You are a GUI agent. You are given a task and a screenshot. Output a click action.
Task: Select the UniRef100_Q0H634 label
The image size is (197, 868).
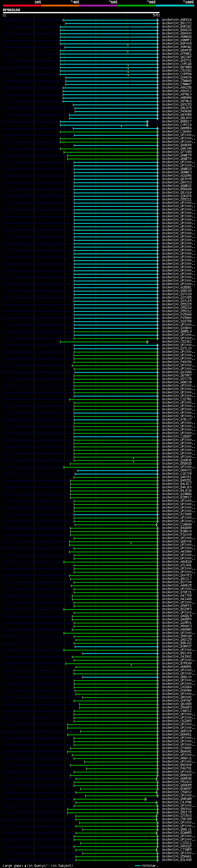pyautogui.click(x=176, y=78)
